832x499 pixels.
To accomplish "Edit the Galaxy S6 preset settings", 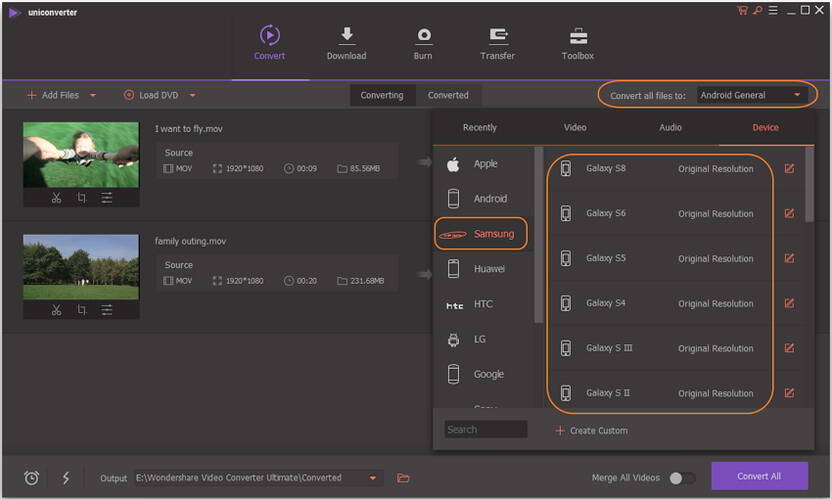I will pos(790,213).
